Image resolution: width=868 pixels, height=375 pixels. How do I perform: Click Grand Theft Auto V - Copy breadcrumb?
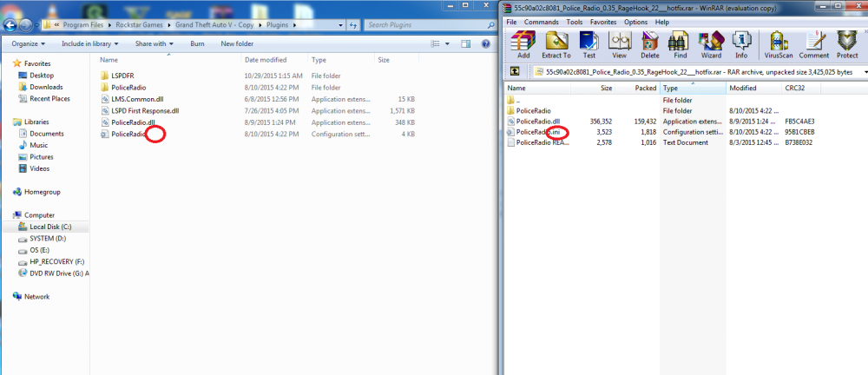click(214, 25)
